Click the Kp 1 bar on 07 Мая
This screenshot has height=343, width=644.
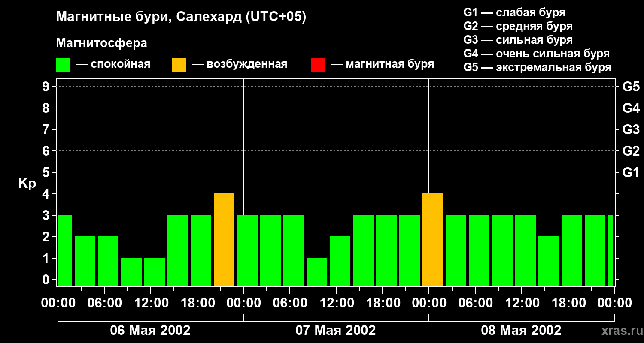[x=317, y=272]
